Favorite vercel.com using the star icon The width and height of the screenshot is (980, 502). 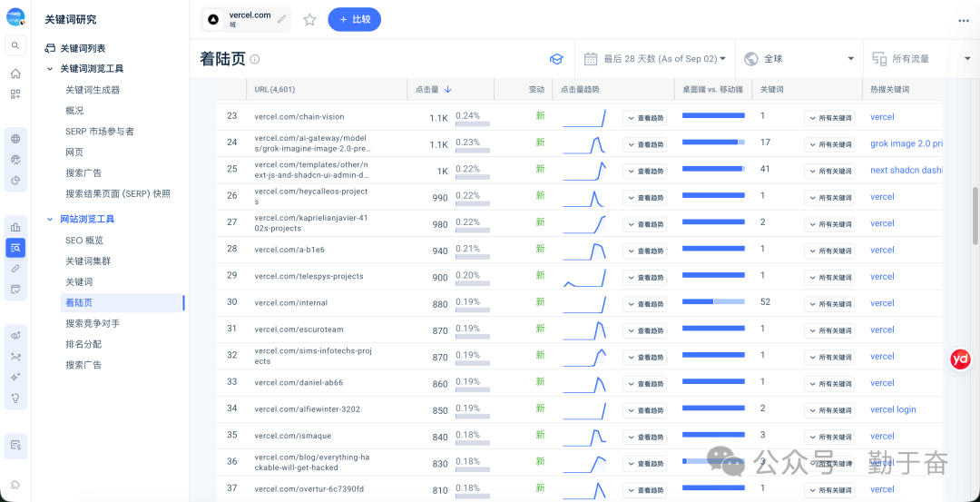coord(309,20)
